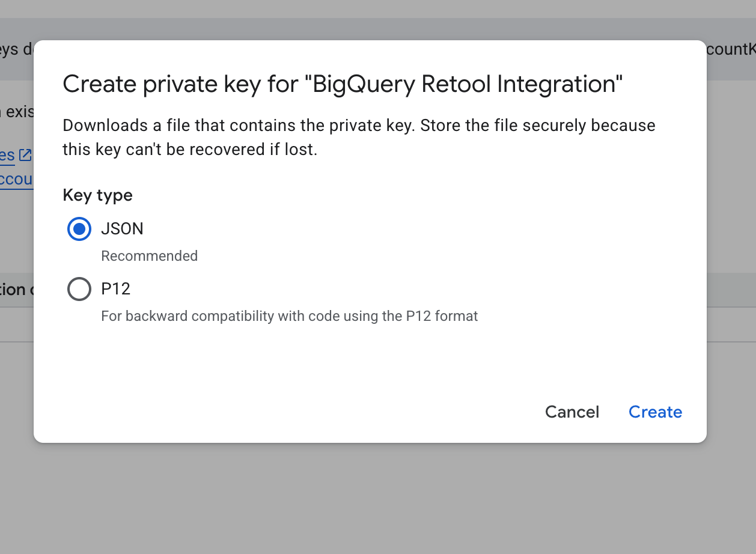Select the P12 key type radio button
The image size is (756, 554).
click(x=79, y=289)
